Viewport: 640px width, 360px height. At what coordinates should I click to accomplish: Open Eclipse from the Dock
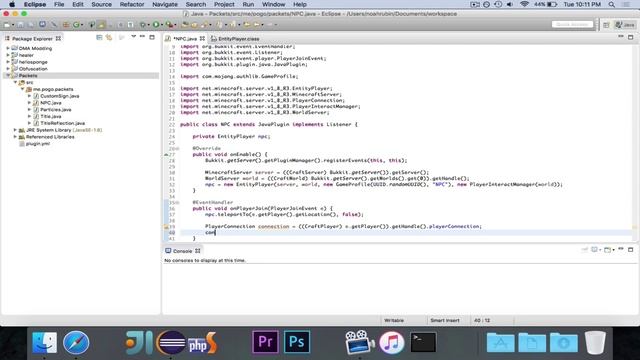tap(171, 342)
